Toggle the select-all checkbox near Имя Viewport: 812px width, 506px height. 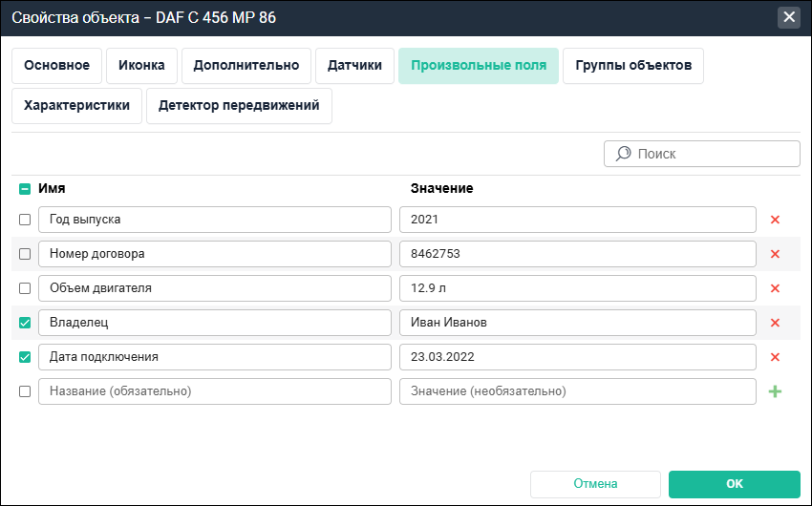25,189
